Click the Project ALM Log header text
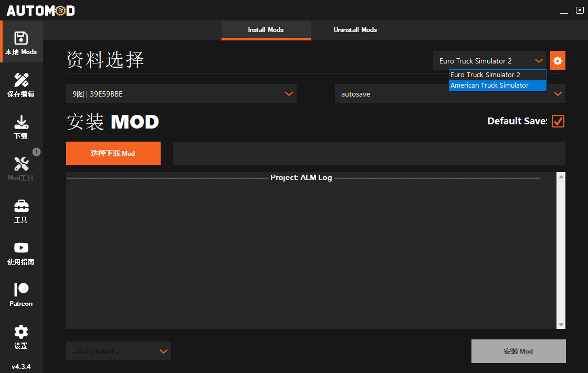This screenshot has width=588, height=373. pyautogui.click(x=301, y=177)
